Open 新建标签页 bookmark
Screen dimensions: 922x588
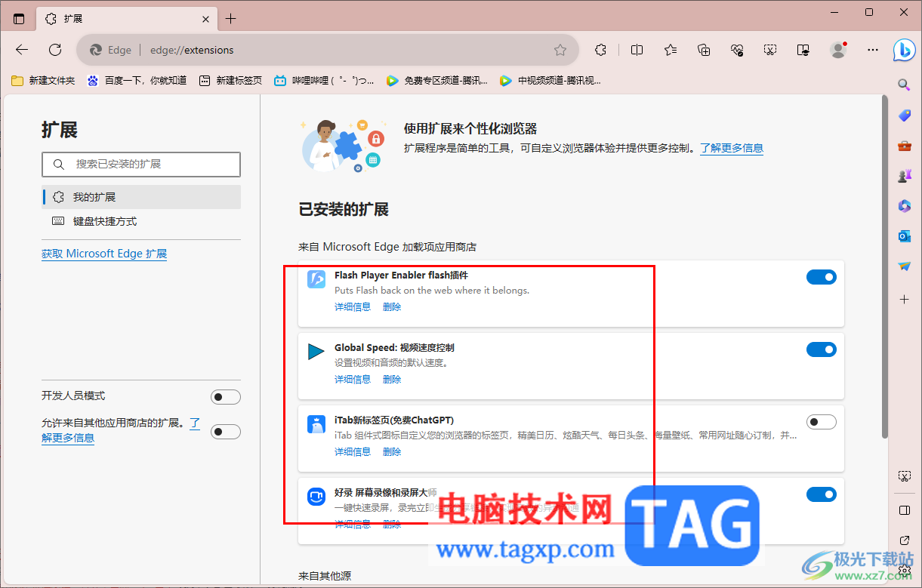(230, 80)
